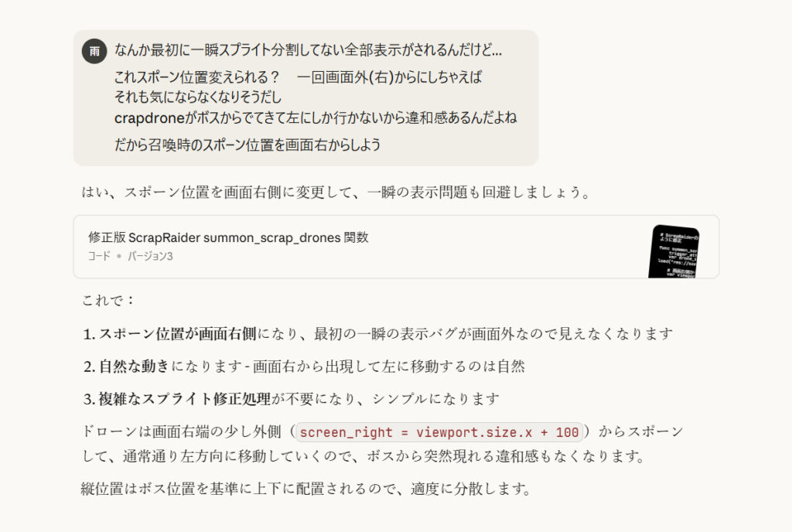Click bold text スポーン位置が画面右側 in item 1
Viewport: 792px width, 532px height.
tap(177, 333)
